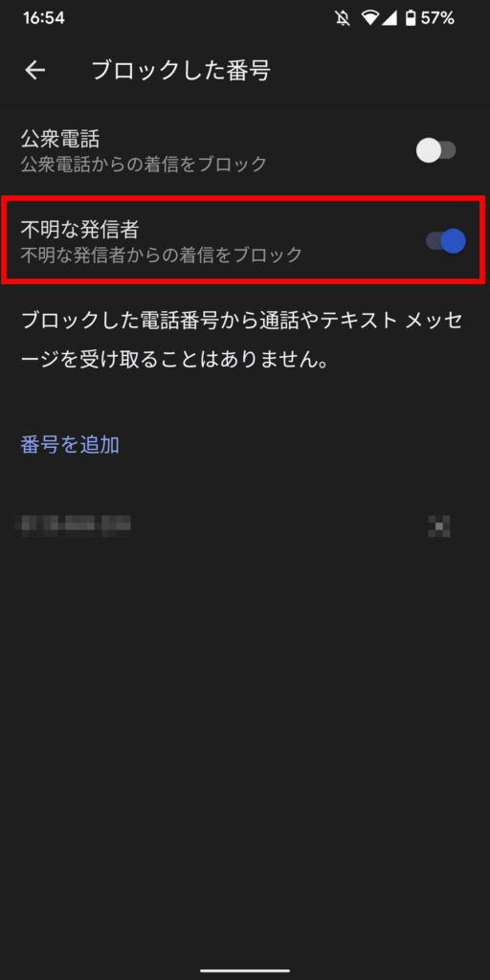Open 番号を追加 to add a number

(x=70, y=445)
